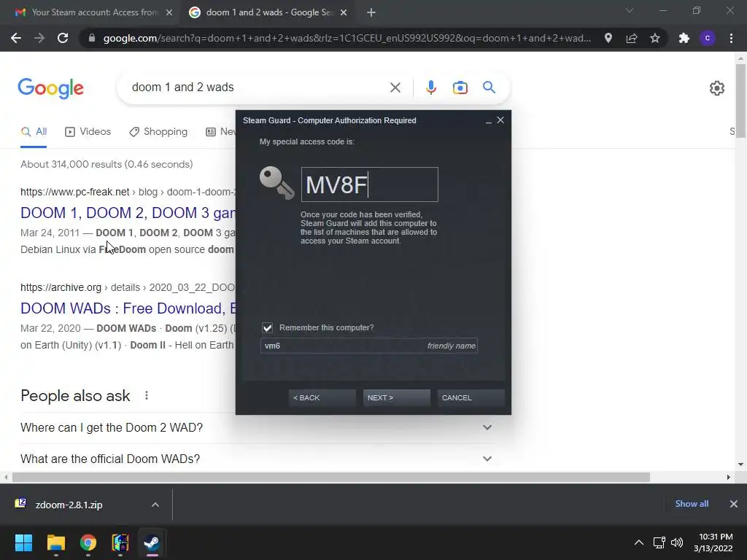Open People also ask options menu
This screenshot has height=560, width=747.
pyautogui.click(x=147, y=396)
